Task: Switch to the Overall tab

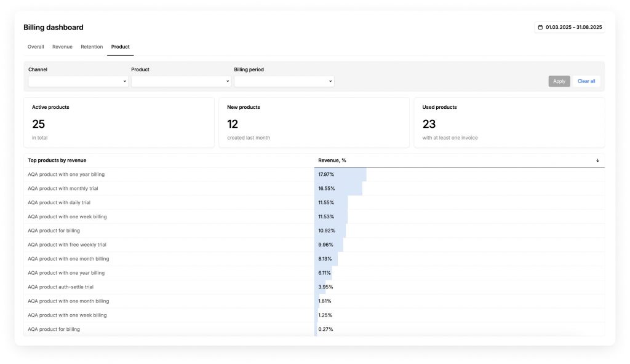Action: pos(36,47)
